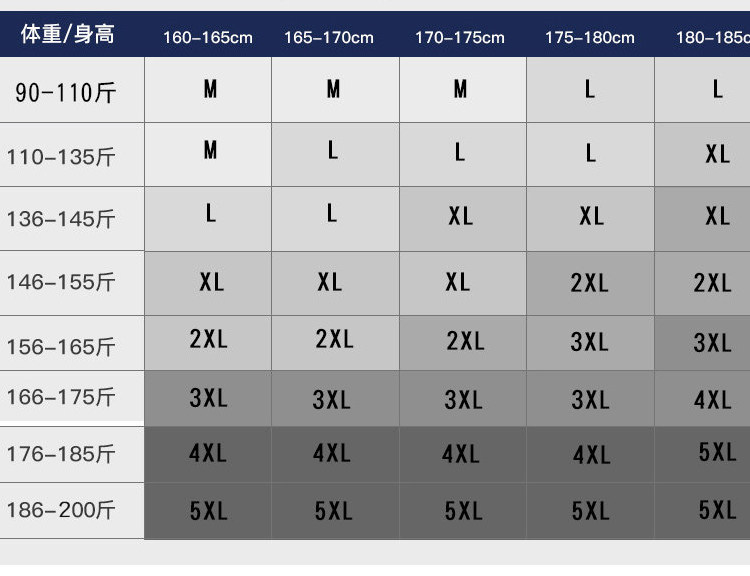Screen dimensions: 750x576
Task: Select the 90-110斤 weight row label
Action: click(66, 93)
